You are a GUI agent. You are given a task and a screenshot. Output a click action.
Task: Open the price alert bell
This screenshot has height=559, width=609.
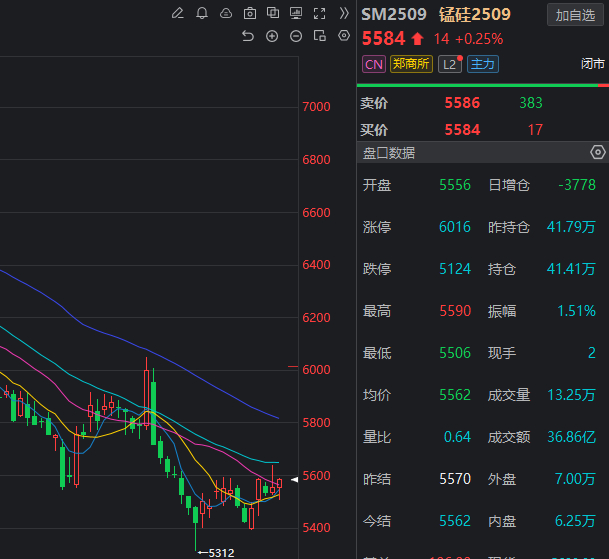[202, 13]
